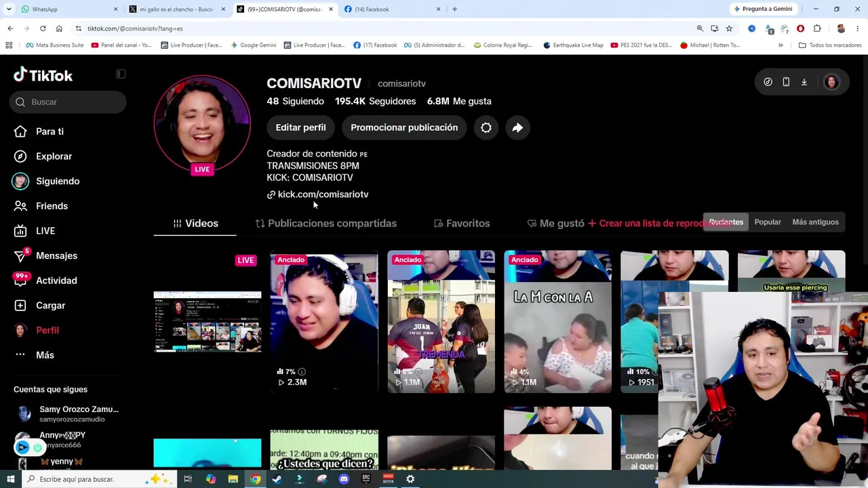The height and width of the screenshot is (488, 868).
Task: Switch to the X search browser tab
Action: (x=176, y=9)
